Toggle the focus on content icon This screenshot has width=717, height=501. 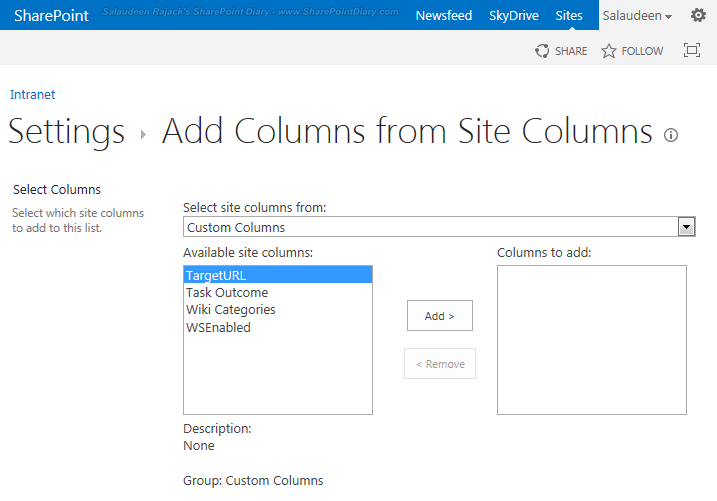point(691,51)
